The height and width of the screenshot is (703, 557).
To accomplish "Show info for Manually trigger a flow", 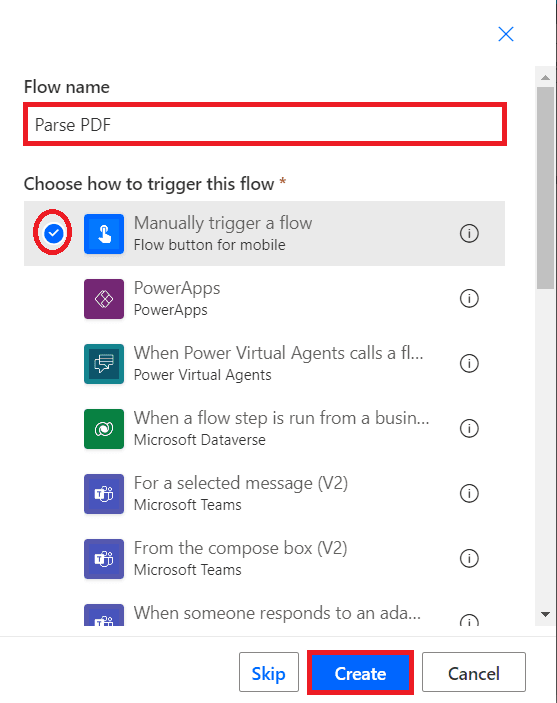I will click(469, 234).
